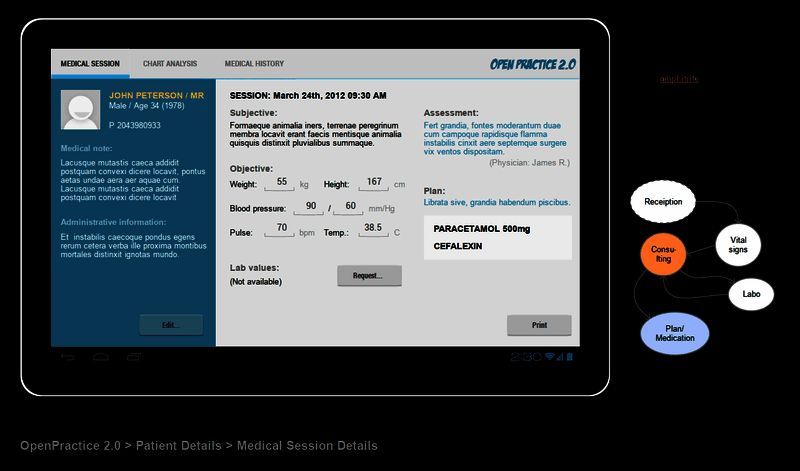Select the Medical Session tab
This screenshot has height=471, width=800.
point(90,64)
